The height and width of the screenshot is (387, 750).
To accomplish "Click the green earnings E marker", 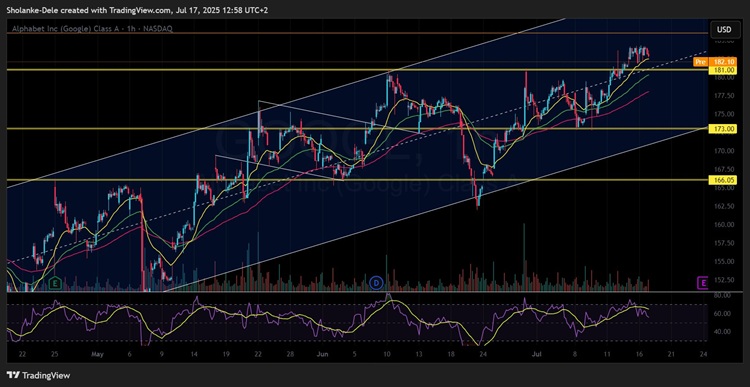I will coord(55,284).
